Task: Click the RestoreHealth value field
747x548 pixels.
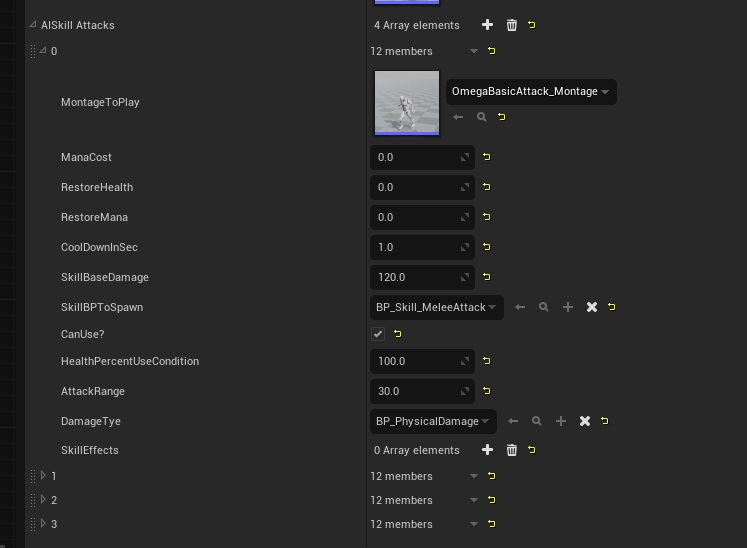Action: pos(422,187)
